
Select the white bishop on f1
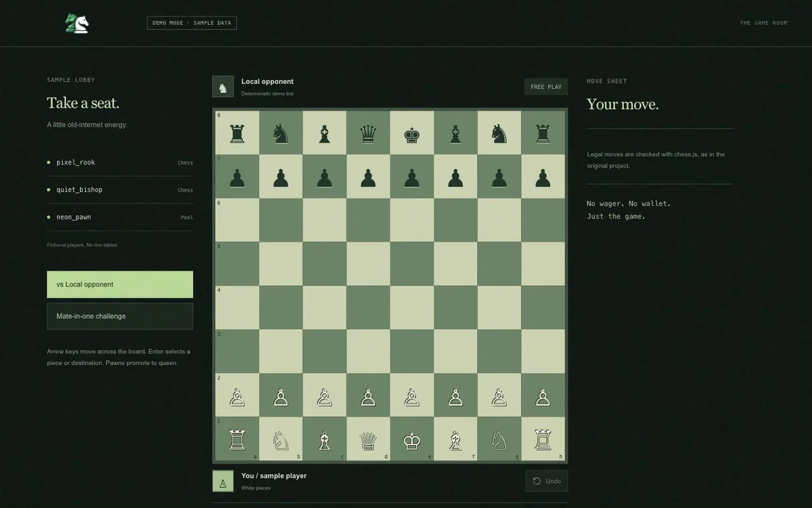[x=456, y=439]
